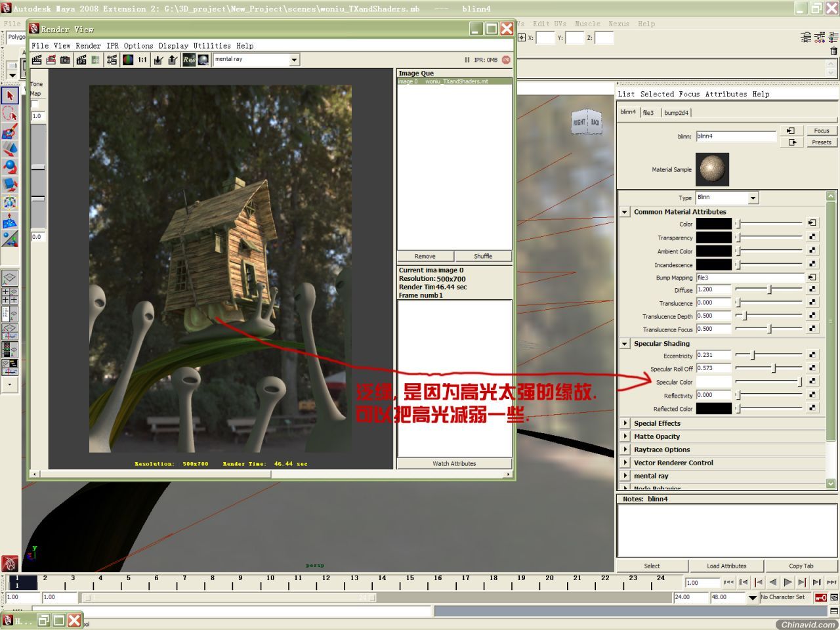
Task: Choose the Four View layout icon
Action: (x=10, y=296)
